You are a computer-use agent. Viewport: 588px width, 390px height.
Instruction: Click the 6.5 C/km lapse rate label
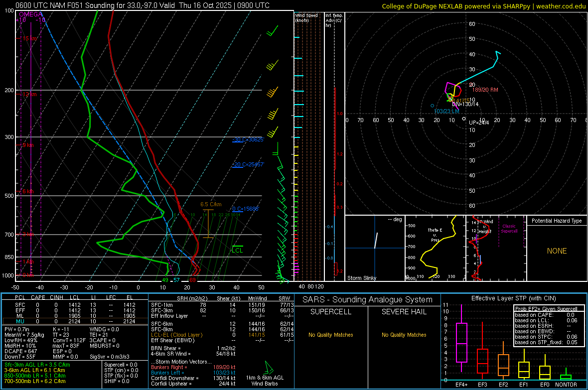coord(211,204)
